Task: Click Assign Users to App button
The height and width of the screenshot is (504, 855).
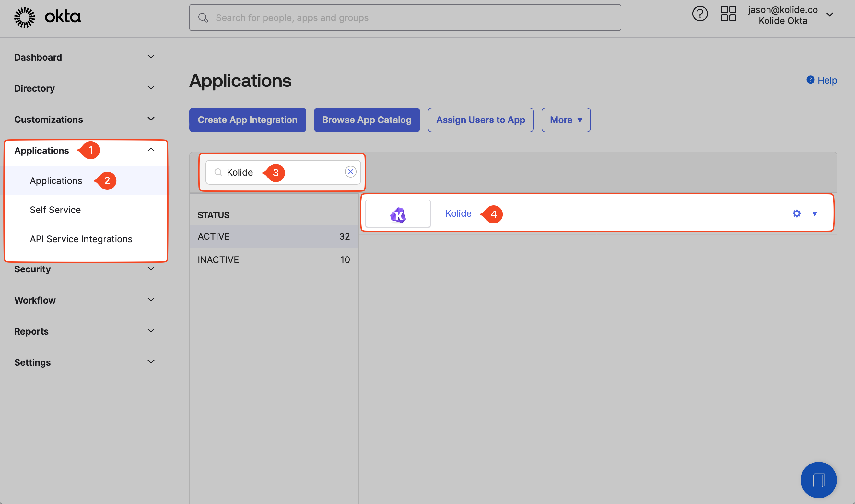Action: (481, 120)
